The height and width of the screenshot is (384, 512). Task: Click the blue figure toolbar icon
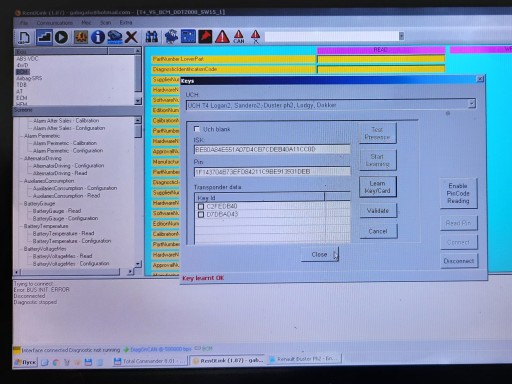(171, 37)
